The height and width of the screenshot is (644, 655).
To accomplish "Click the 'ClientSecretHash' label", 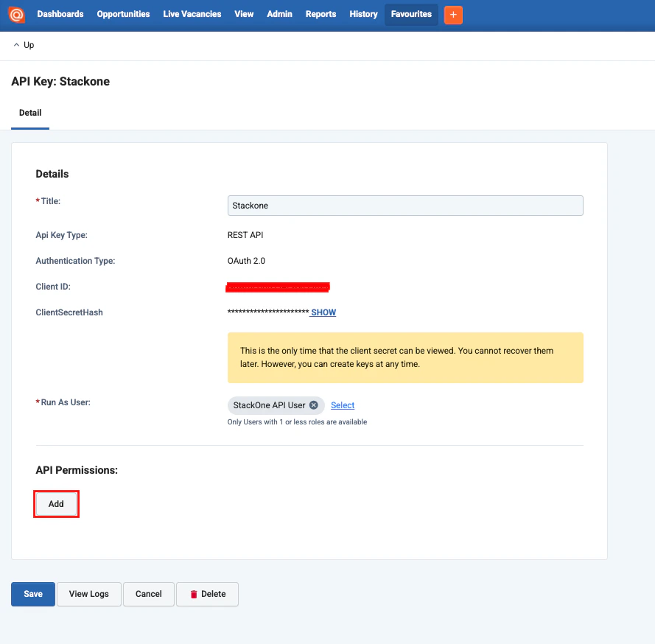I will click(69, 312).
